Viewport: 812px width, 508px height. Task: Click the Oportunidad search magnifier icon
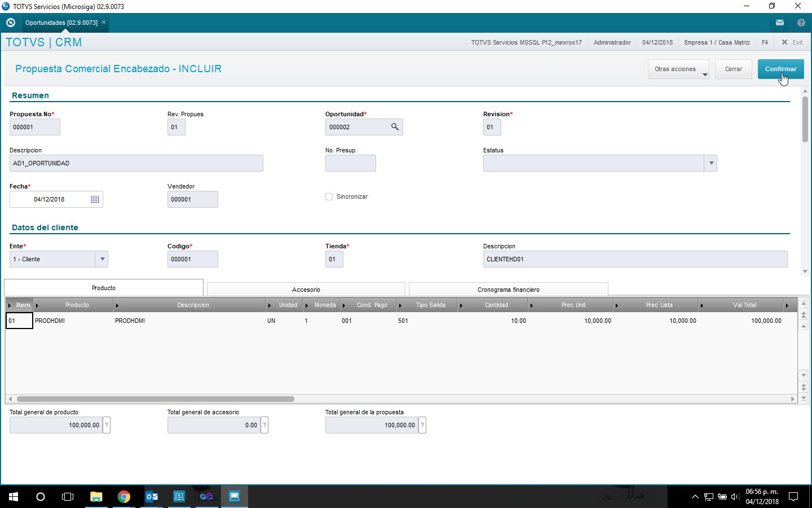395,127
